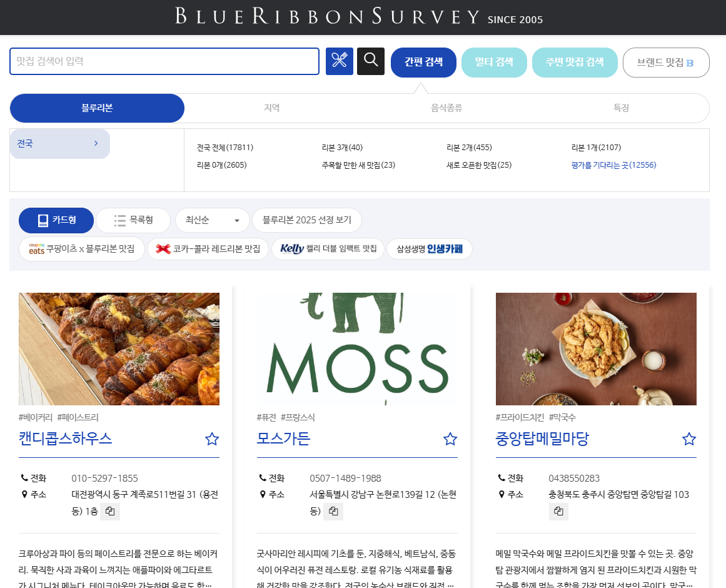This screenshot has height=588, width=726.
Task: Open 켈리 더블 임팩트 맛집
Action: pyautogui.click(x=328, y=249)
